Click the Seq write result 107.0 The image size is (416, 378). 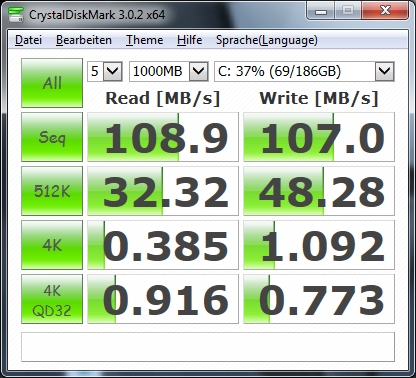click(319, 137)
